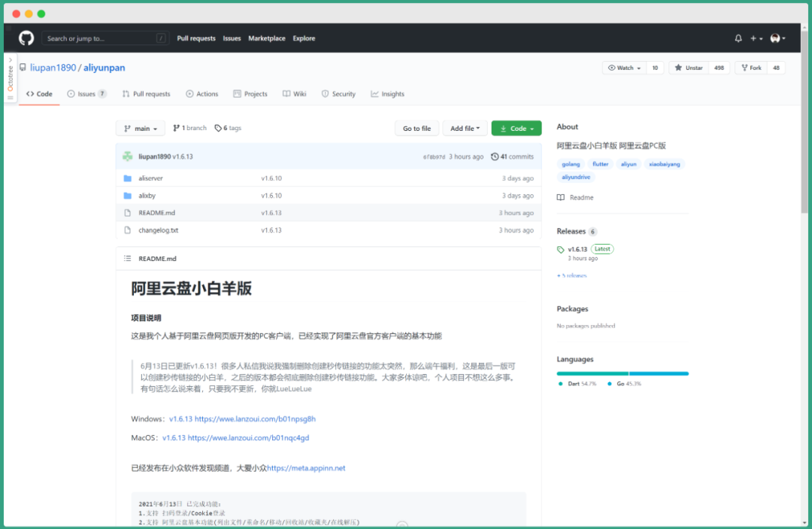Select the flutter topic tag

pos(600,164)
